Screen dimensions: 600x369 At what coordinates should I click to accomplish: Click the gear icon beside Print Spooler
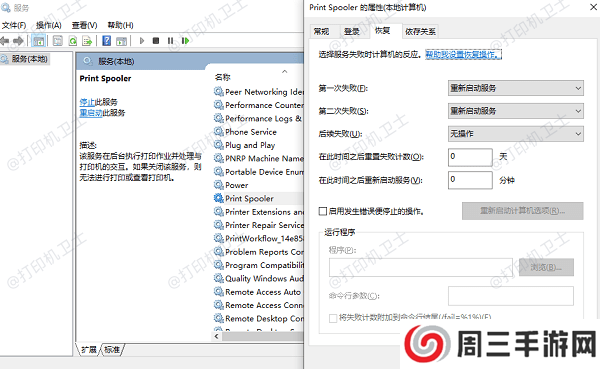point(218,198)
